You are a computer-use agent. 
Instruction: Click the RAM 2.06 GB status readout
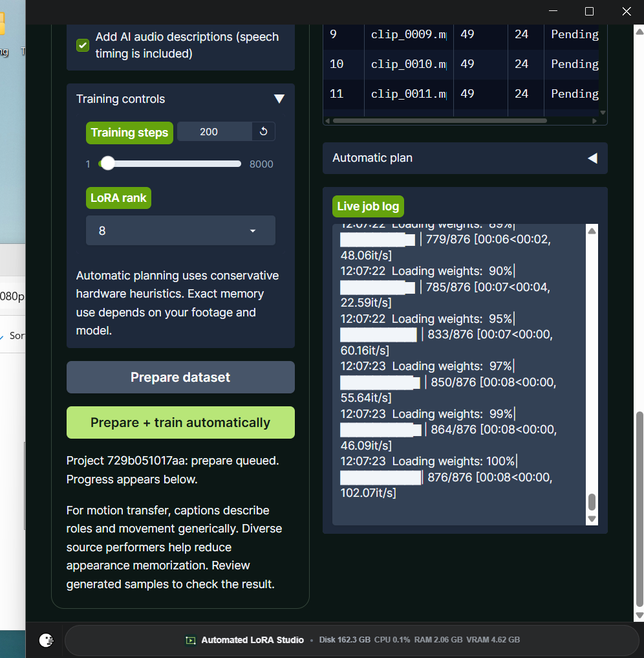click(x=438, y=640)
